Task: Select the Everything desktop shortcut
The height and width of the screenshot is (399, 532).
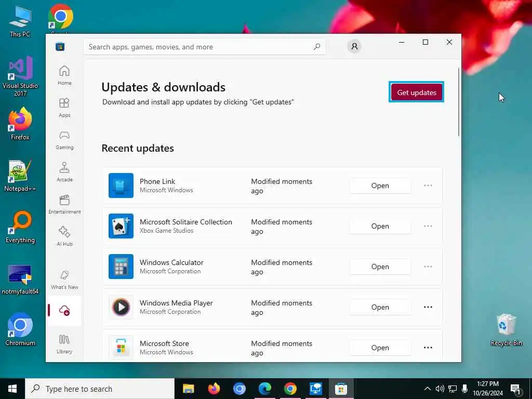Action: coord(20,227)
